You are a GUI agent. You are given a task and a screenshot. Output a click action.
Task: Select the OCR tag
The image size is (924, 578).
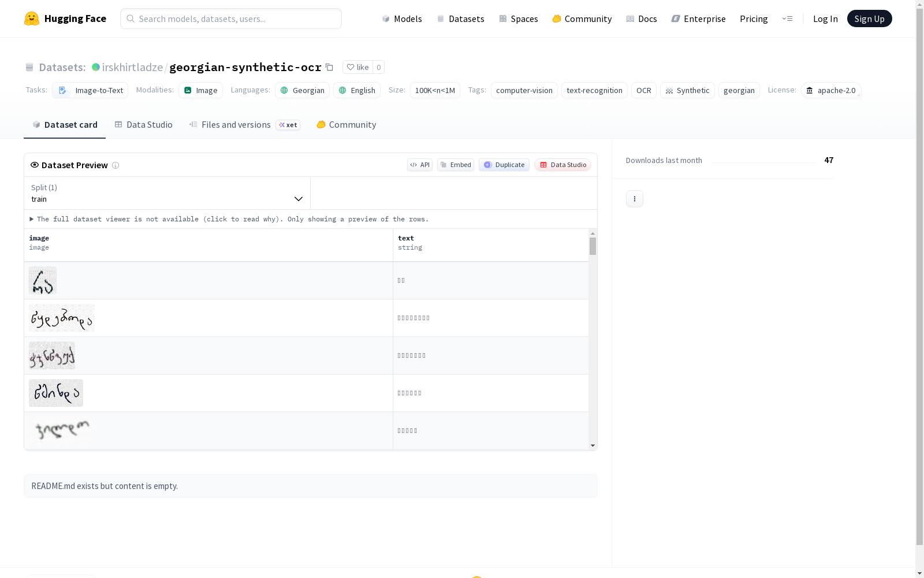point(644,90)
